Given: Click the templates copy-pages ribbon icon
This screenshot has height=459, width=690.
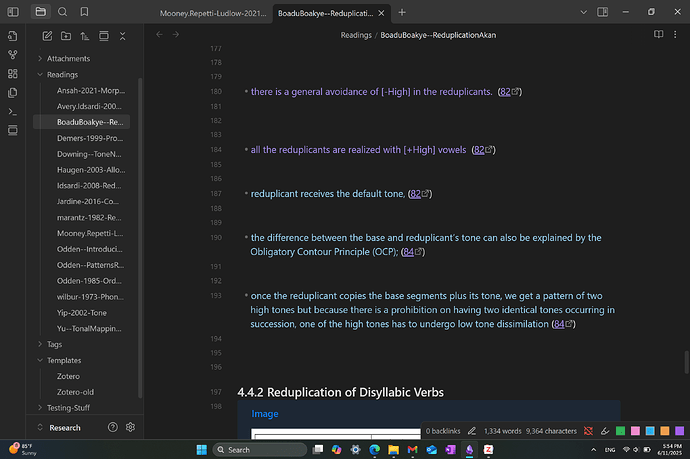Looking at the screenshot, I should tap(13, 92).
